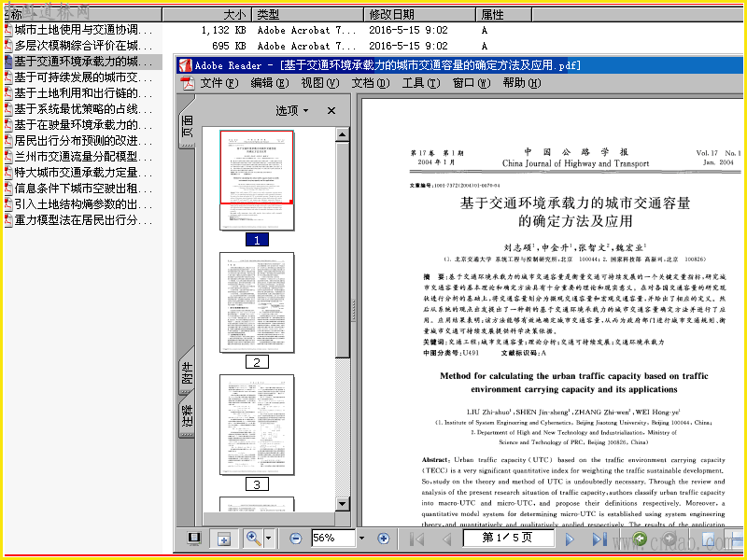Click thumbnail panel scroll down arrow
Screen dimensions: 747x560
coord(342,504)
